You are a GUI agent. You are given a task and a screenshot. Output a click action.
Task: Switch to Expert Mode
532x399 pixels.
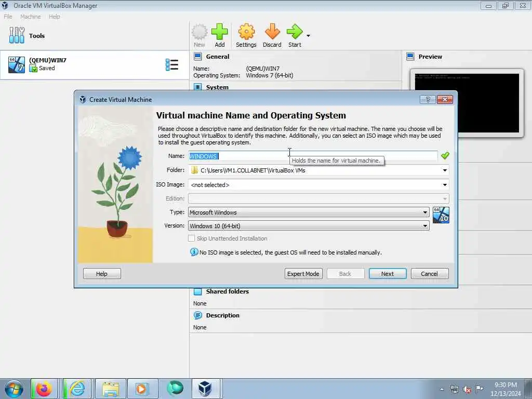303,274
